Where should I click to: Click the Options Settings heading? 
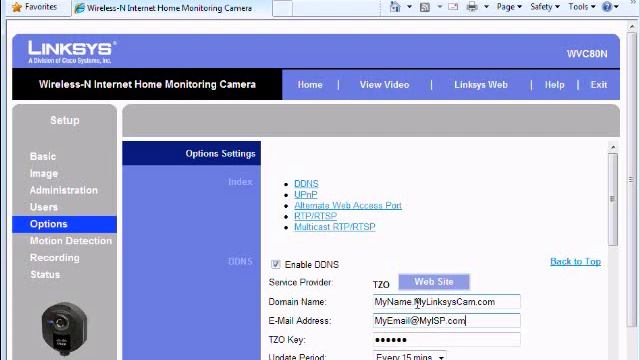click(x=220, y=153)
